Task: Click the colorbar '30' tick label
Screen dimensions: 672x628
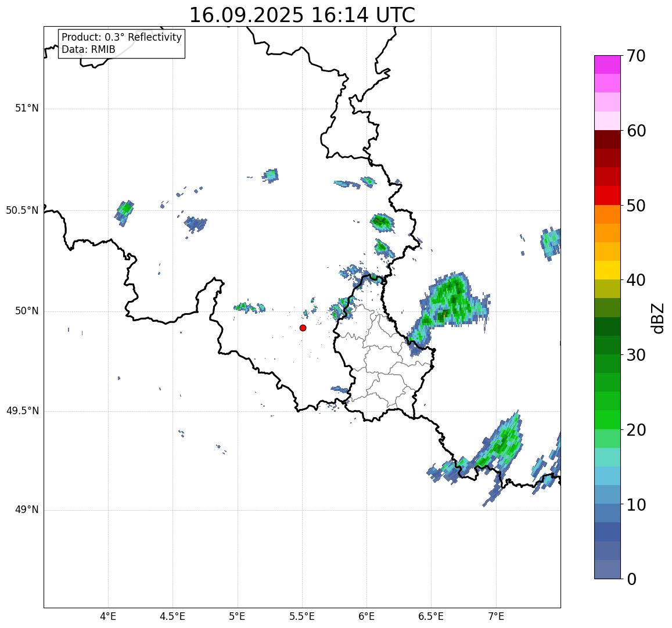Action: (636, 355)
